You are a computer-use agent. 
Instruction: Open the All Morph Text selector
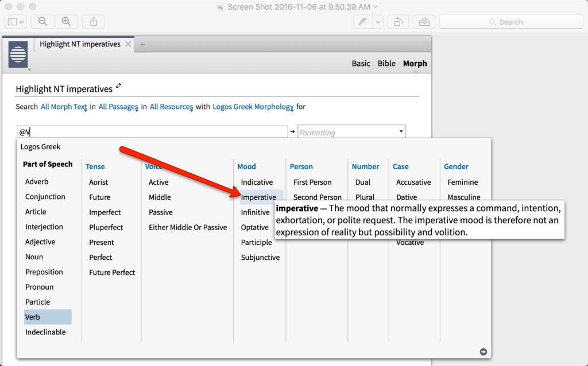(x=64, y=107)
